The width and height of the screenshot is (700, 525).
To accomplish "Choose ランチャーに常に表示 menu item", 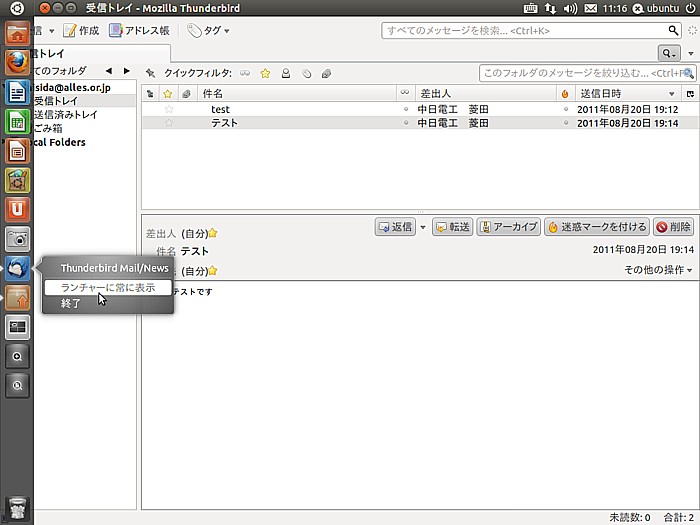I will (x=108, y=288).
